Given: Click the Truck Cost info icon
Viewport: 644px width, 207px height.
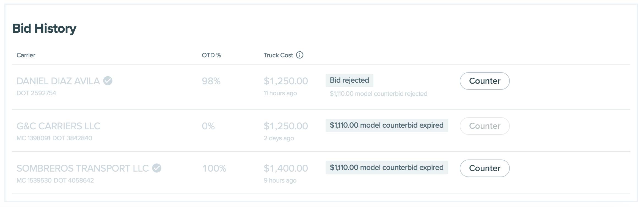Looking at the screenshot, I should coord(300,55).
